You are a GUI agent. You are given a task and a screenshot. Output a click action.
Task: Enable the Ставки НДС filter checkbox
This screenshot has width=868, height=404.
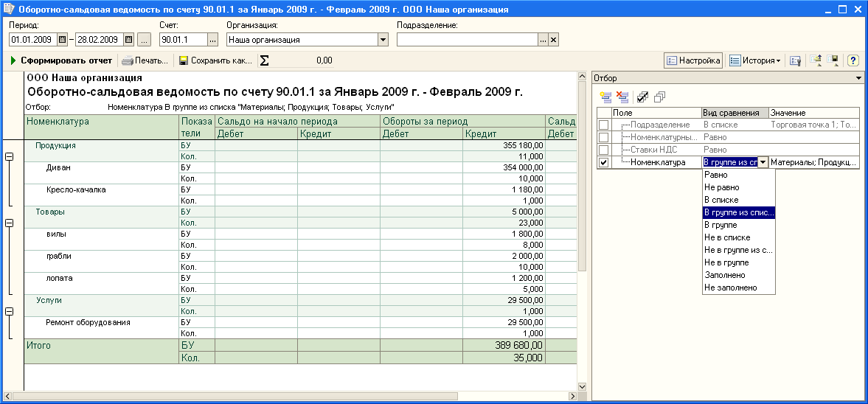click(x=604, y=150)
